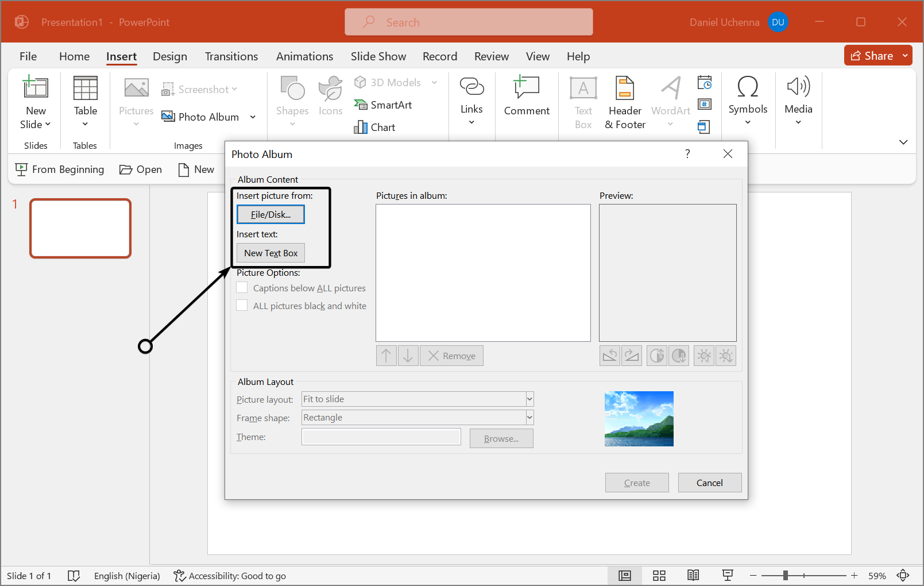Viewport: 924px width, 586px height.
Task: Click the Header & Footer icon
Action: [625, 102]
